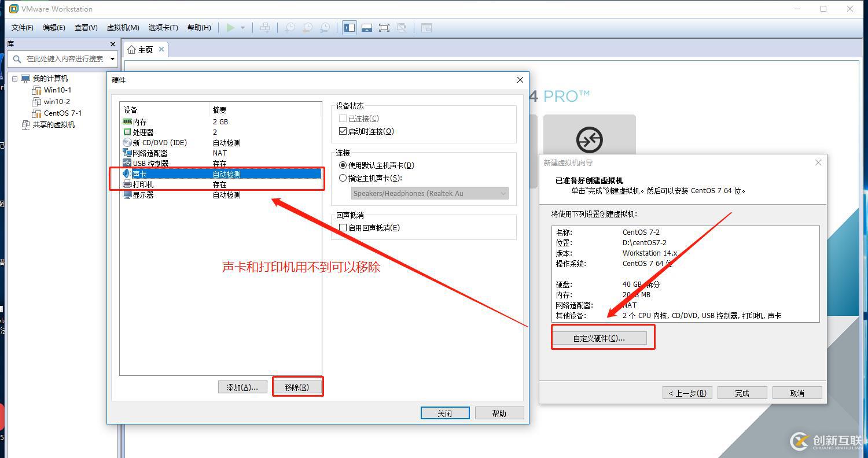Close the 新建虚拟机向导 window with X
This screenshot has width=868, height=458.
[x=818, y=163]
